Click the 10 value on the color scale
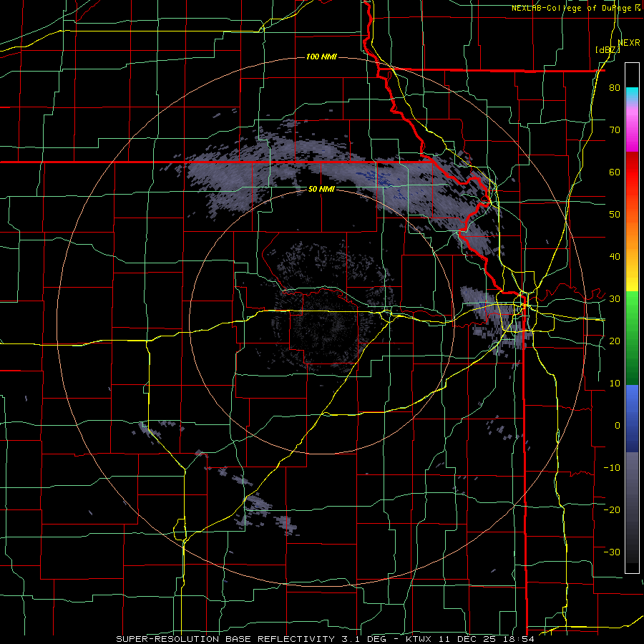The image size is (644, 644). (x=615, y=384)
